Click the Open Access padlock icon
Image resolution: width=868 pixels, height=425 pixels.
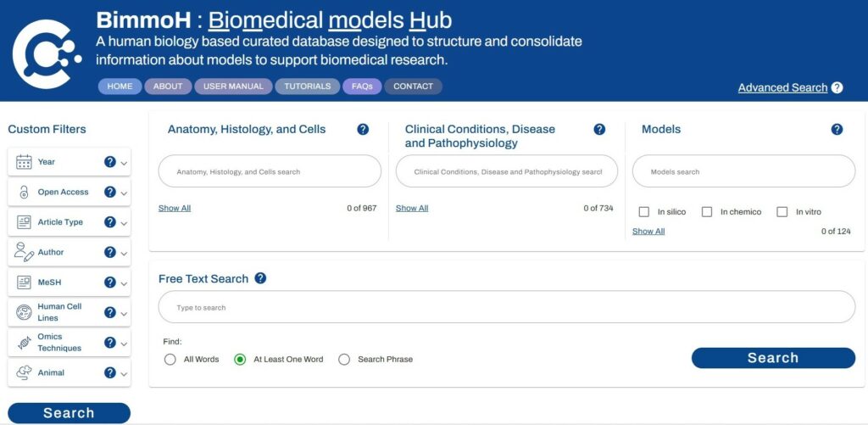(x=24, y=193)
